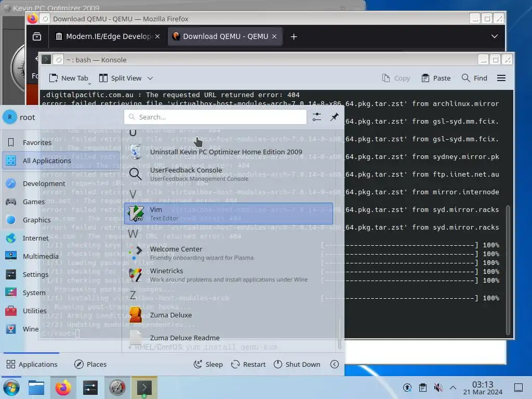This screenshot has height=399, width=532.
Task: Expand more power options arrow
Action: tap(335, 364)
